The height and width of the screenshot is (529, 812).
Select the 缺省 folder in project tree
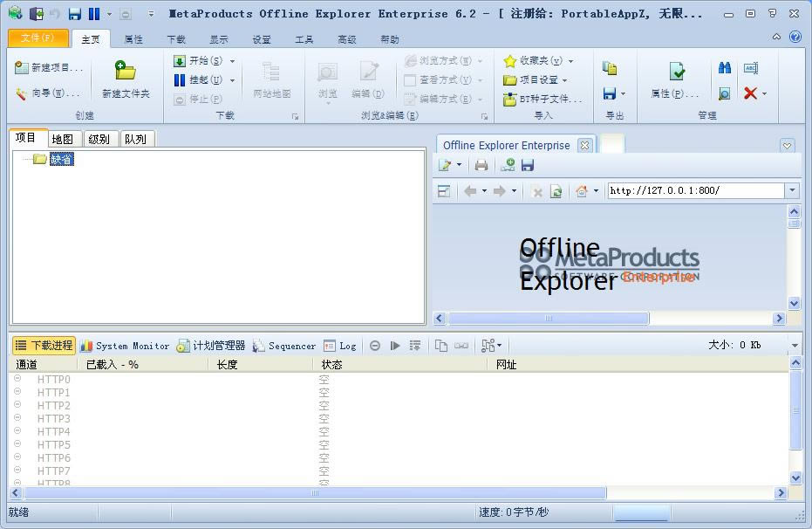click(x=61, y=159)
